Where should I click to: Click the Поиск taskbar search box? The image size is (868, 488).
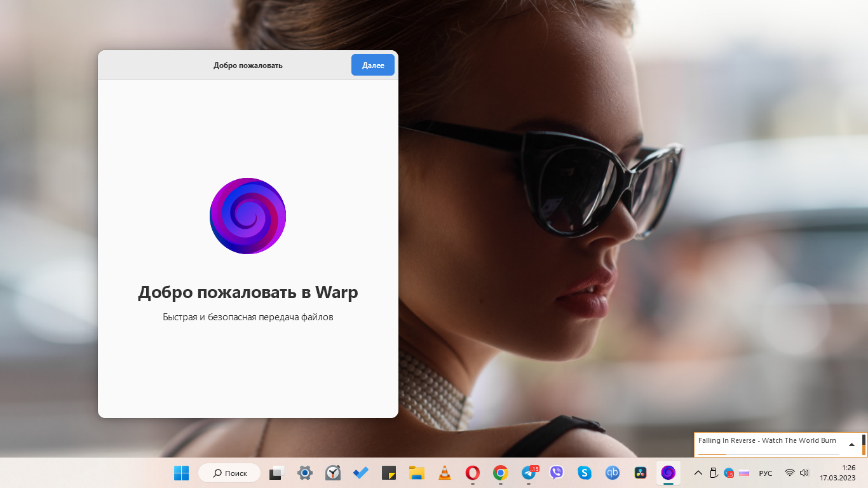229,473
